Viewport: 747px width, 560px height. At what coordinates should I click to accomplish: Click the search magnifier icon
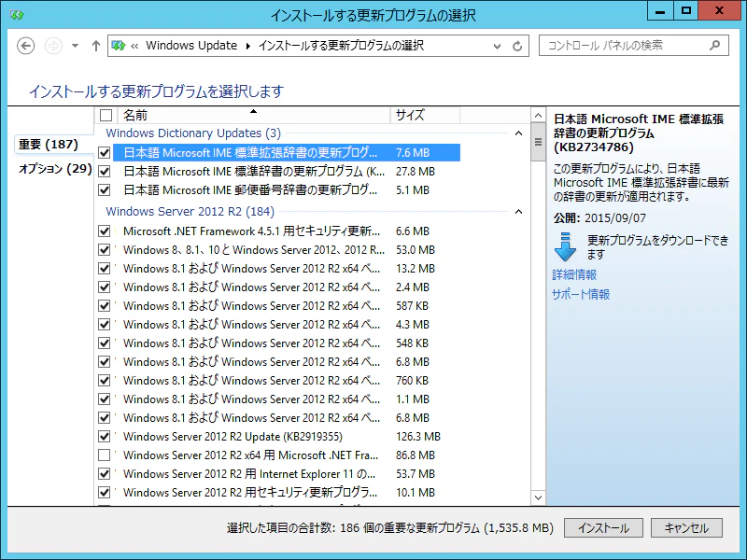pos(714,46)
